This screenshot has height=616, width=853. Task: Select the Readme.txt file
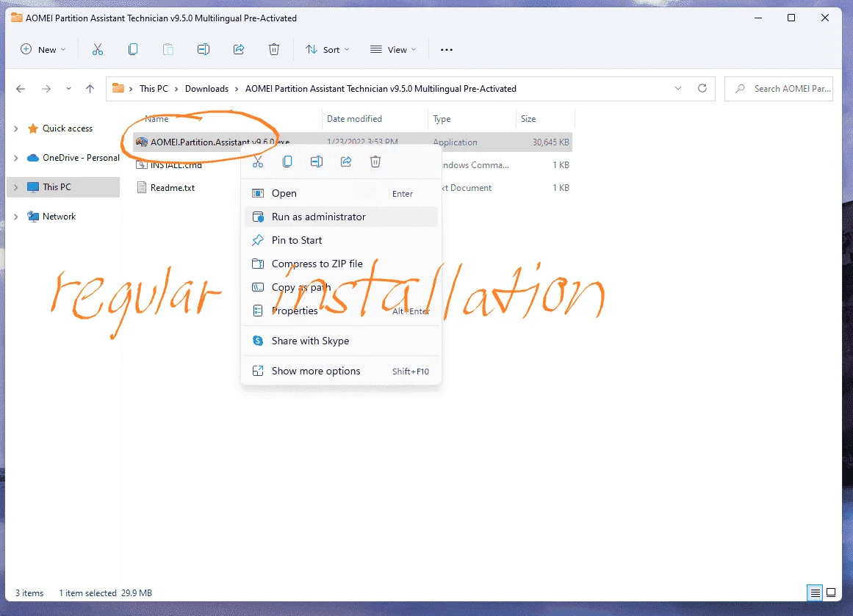tap(172, 187)
